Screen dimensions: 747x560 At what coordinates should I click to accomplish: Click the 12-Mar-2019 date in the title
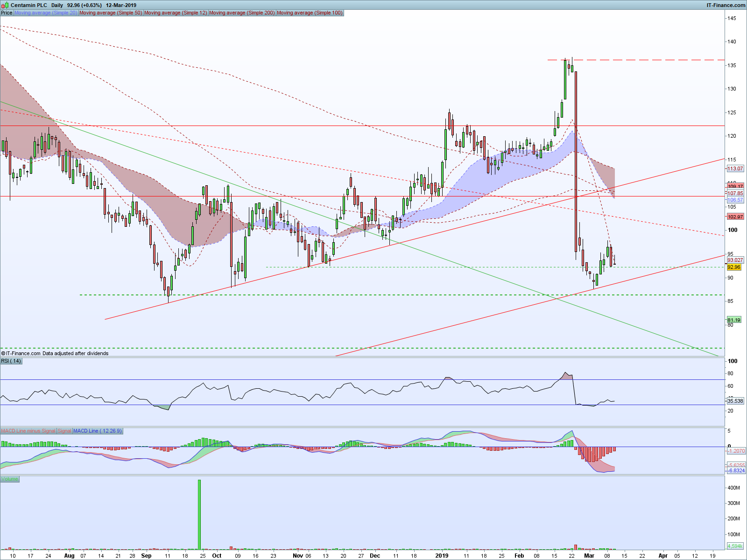(x=121, y=5)
